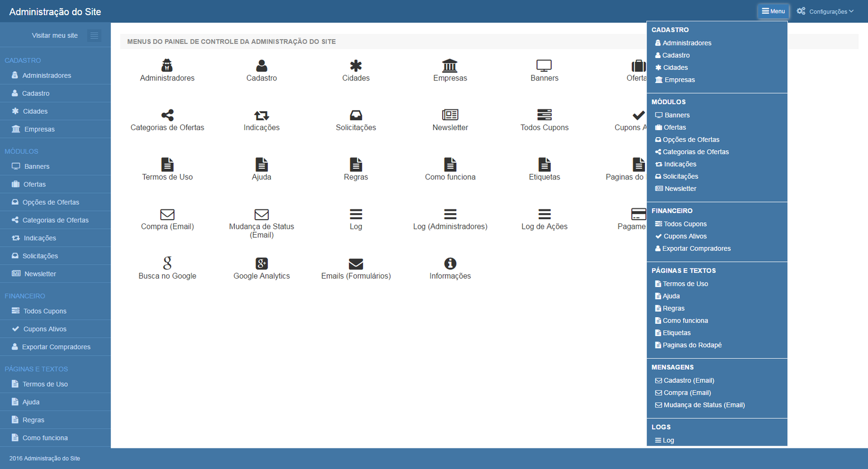Screen dimensions: 868x469
Task: Choose Administradores in the Menu dropdown
Action: [683, 43]
